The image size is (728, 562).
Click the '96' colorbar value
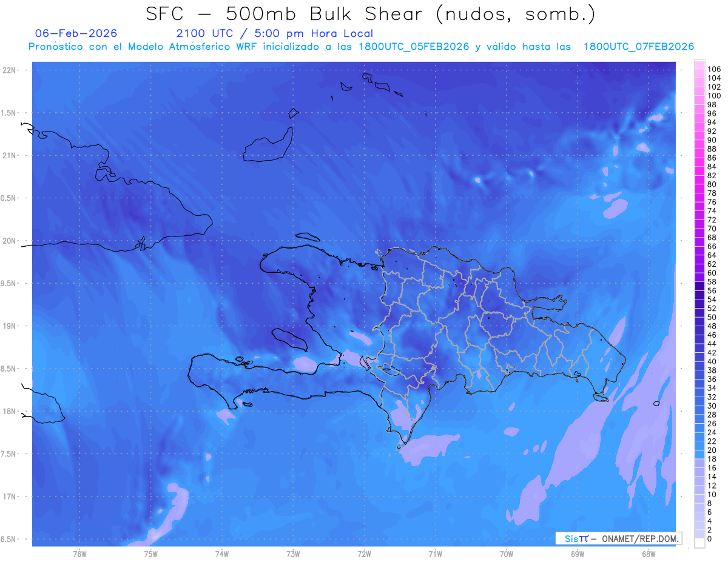pyautogui.click(x=712, y=113)
